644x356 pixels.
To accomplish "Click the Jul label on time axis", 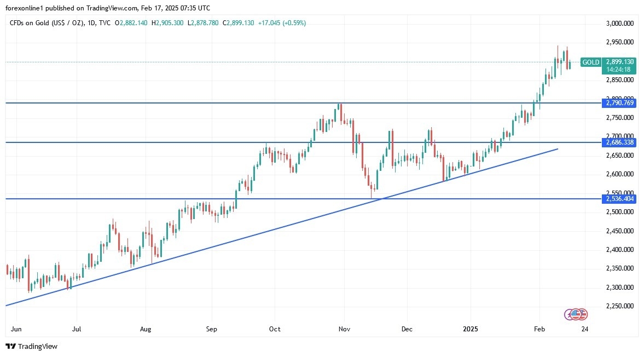I will 77,329.
